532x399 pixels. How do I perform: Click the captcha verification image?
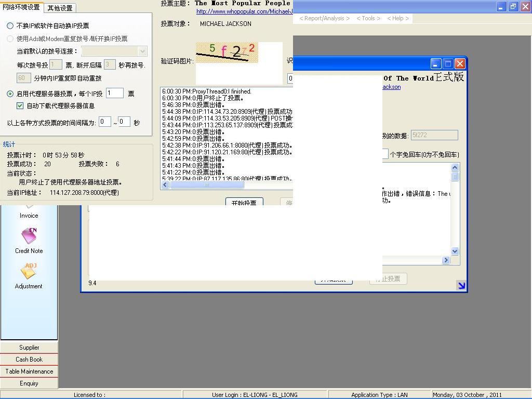coord(227,52)
